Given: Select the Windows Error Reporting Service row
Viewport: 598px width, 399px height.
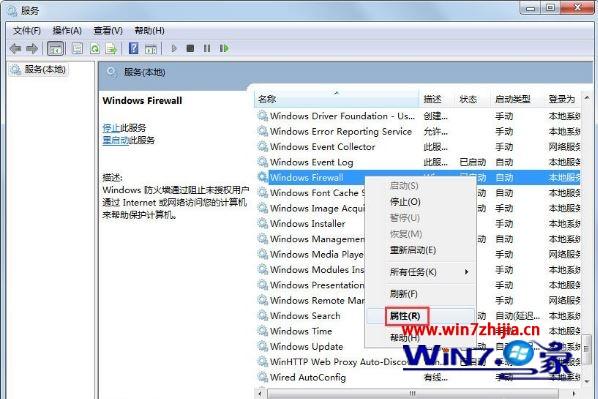Looking at the screenshot, I should click(418, 131).
